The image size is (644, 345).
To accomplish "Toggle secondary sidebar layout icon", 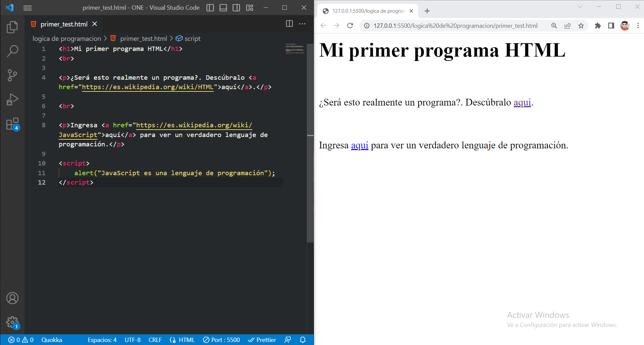I will click(x=236, y=8).
